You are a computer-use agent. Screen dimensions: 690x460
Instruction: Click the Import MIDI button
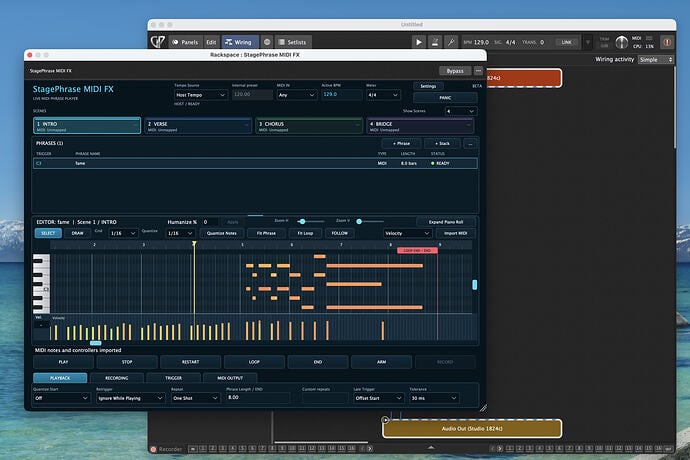click(455, 233)
